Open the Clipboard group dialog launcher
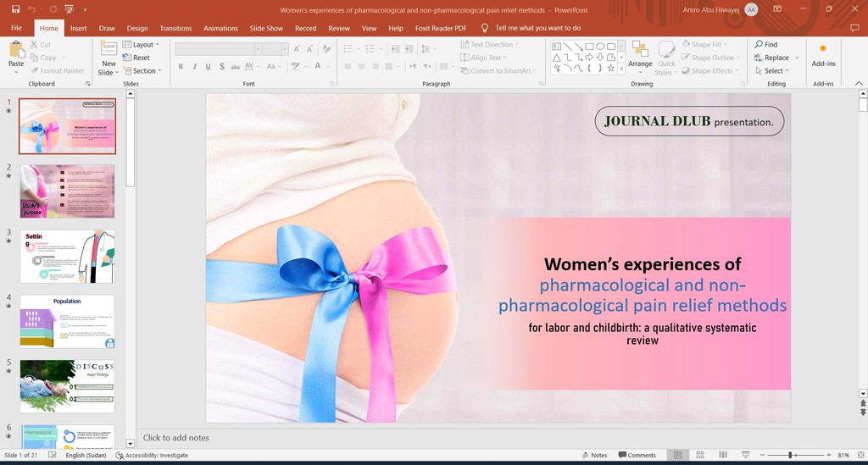This screenshot has height=465, width=868. (x=88, y=84)
